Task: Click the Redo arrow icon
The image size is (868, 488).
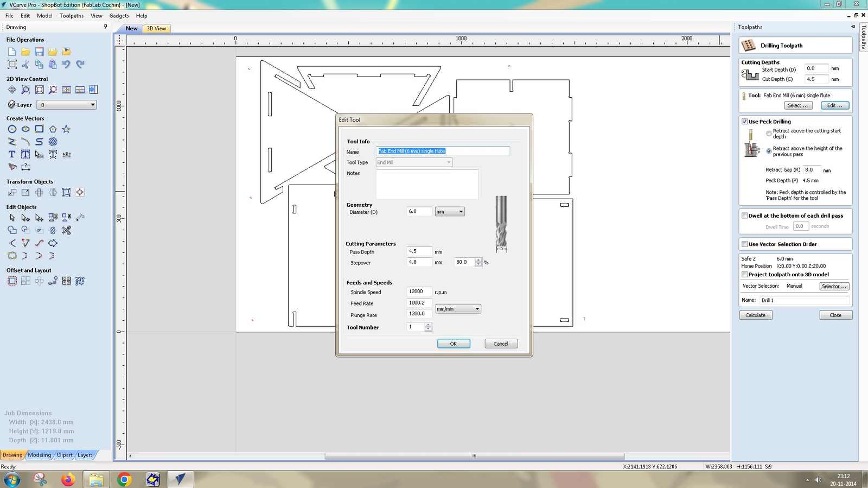Action: click(80, 64)
